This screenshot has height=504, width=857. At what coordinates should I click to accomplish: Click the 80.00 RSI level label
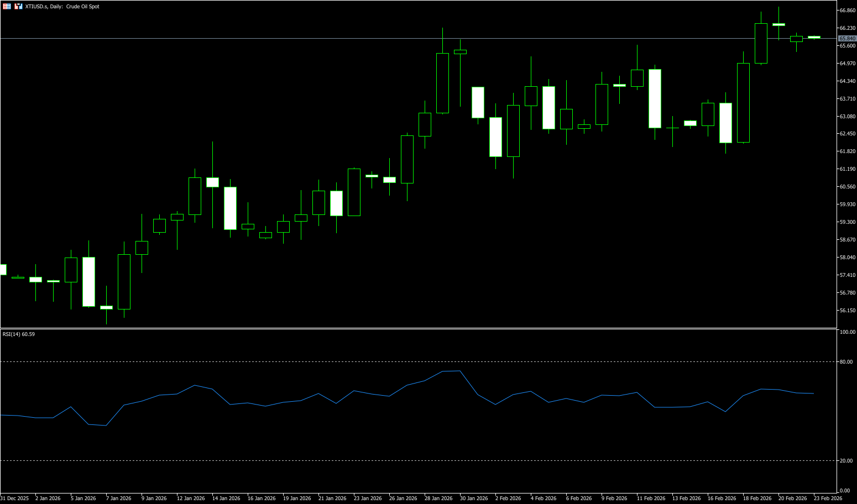tap(846, 362)
